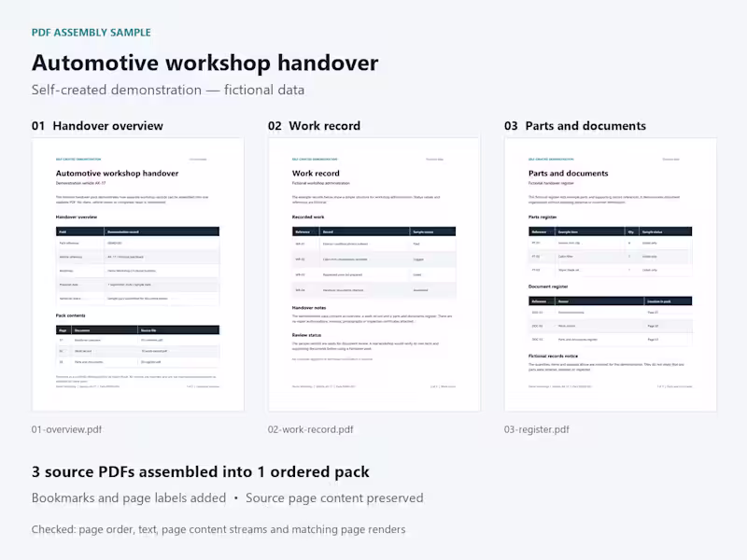The height and width of the screenshot is (560, 747).
Task: Click '3 source PDFs assembled into 1 ordered pack'
Action: click(200, 471)
